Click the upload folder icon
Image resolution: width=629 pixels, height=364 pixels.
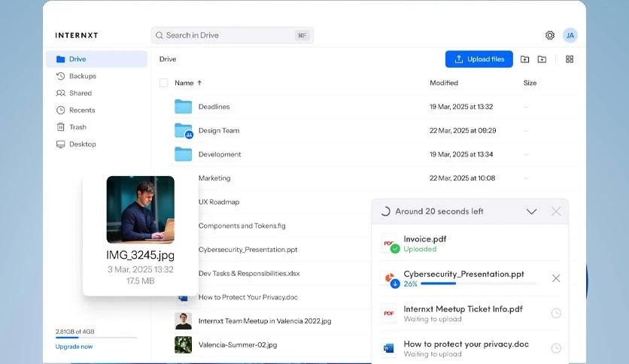(x=524, y=59)
